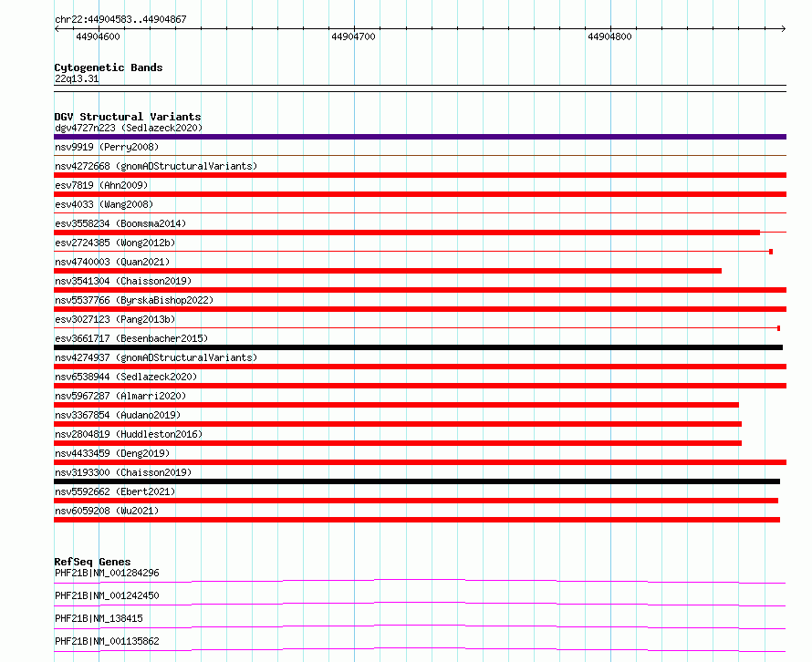812x662 pixels.
Task: Open the nsv9919 (Perry2008) variant label
Action: 107,147
